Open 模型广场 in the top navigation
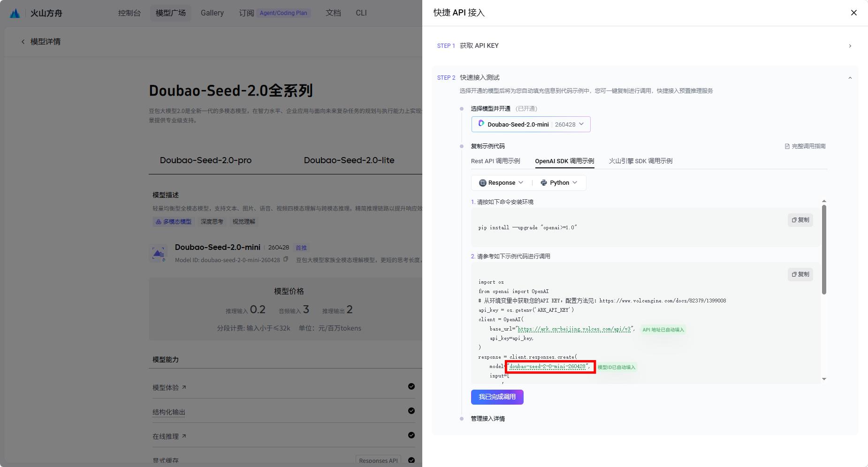The image size is (868, 467). [171, 13]
